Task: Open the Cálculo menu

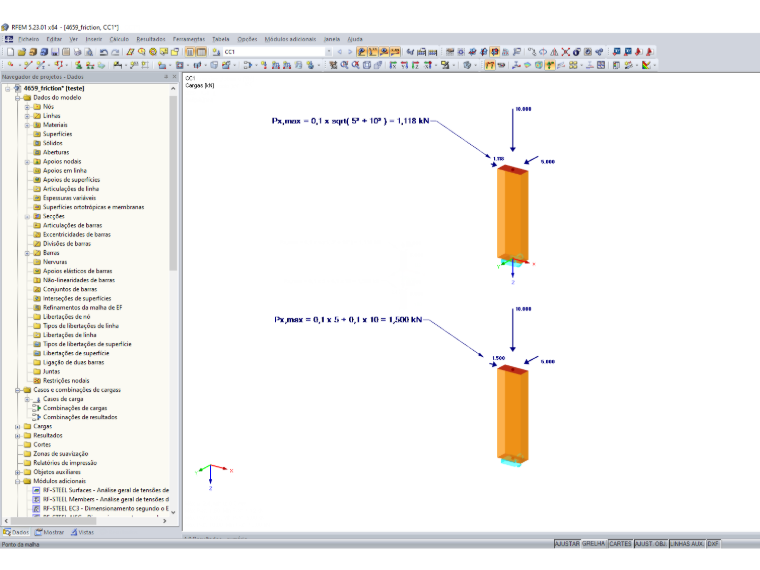Action: 119,39
